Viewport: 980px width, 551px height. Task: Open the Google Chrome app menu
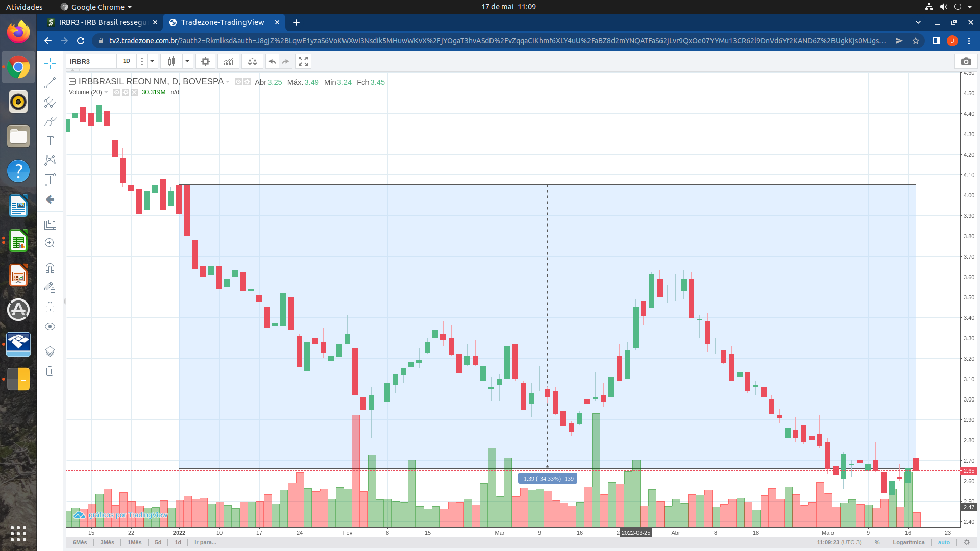(x=96, y=7)
